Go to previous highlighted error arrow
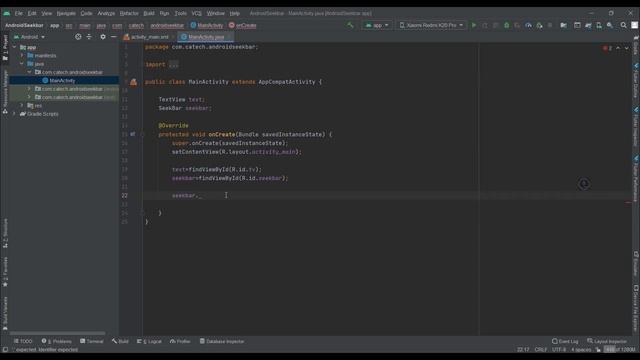 click(618, 48)
